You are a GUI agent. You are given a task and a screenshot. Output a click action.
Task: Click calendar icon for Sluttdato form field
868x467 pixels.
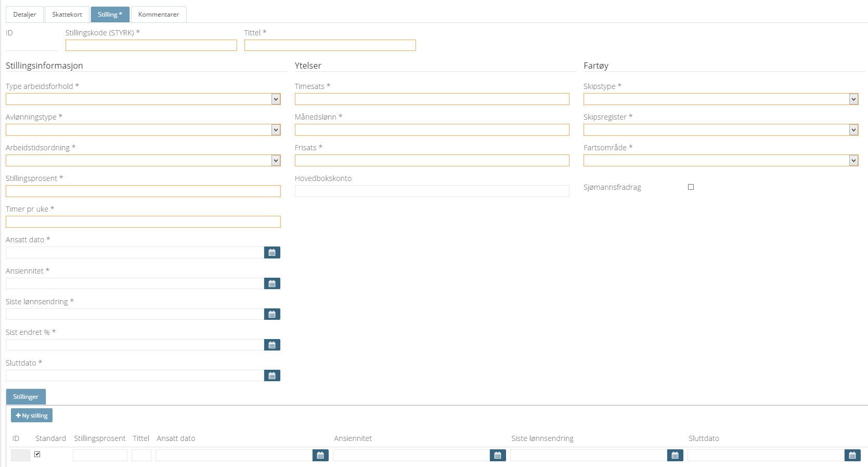coord(272,375)
